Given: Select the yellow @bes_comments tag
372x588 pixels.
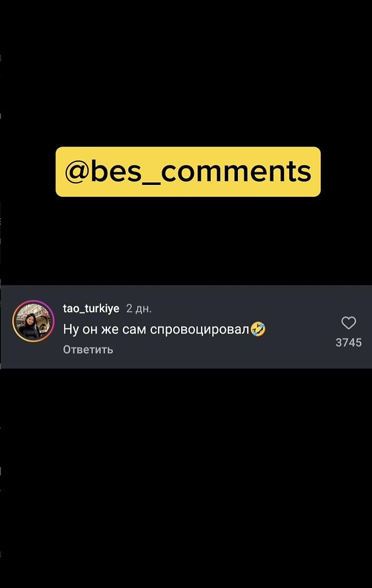Looking at the screenshot, I should (188, 172).
